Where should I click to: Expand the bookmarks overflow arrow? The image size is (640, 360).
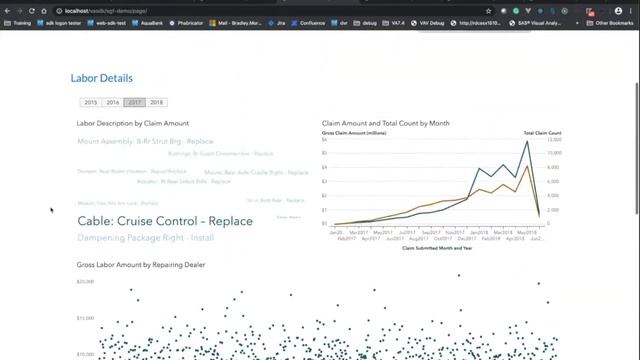[x=577, y=23]
